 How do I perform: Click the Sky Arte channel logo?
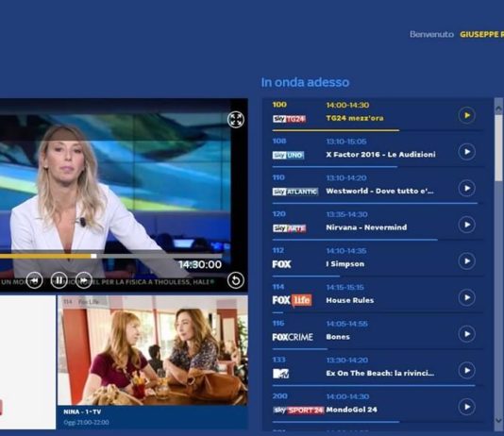tap(289, 228)
